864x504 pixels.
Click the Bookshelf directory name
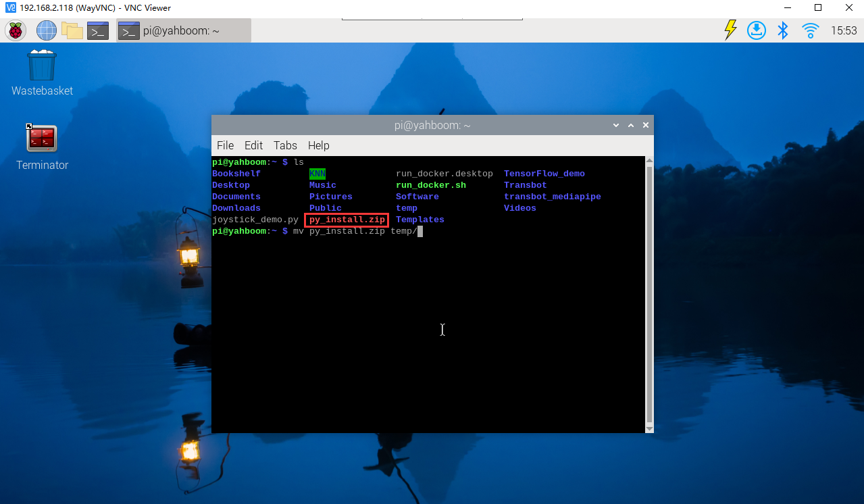coord(236,174)
